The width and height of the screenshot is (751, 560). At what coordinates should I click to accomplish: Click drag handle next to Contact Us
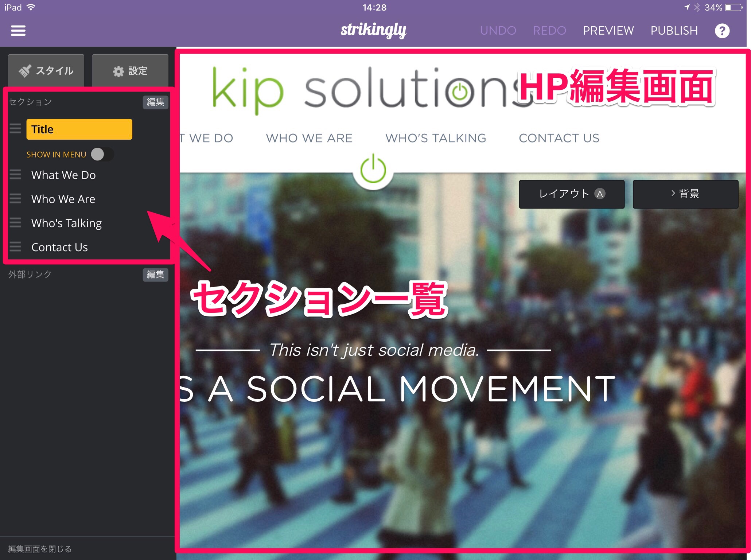tap(15, 247)
